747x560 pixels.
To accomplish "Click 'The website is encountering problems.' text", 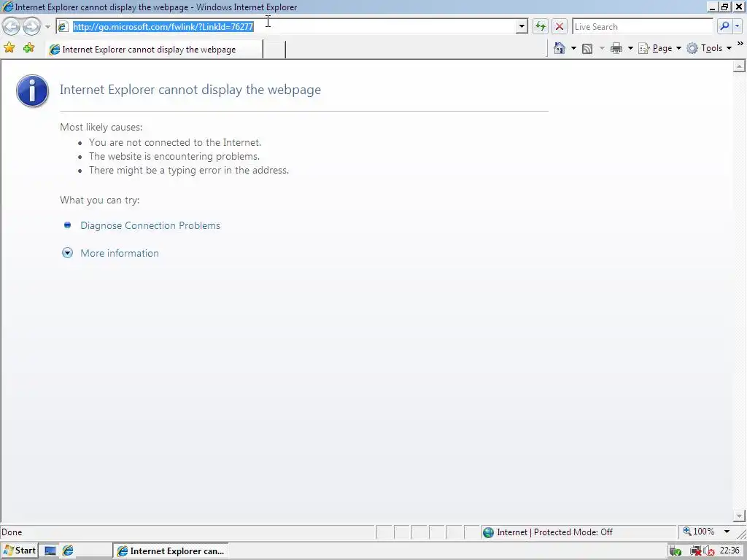I will (174, 156).
